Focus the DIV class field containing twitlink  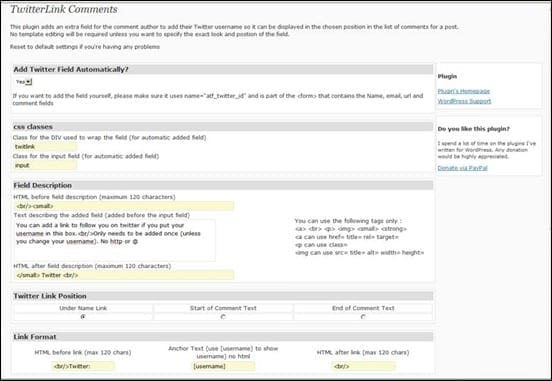(45, 146)
